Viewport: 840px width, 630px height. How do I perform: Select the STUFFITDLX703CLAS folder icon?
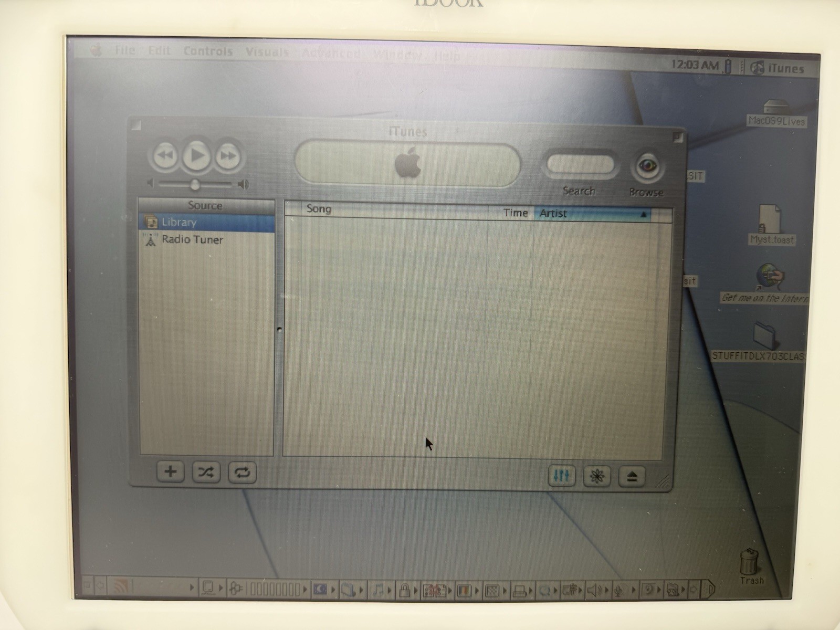(760, 341)
